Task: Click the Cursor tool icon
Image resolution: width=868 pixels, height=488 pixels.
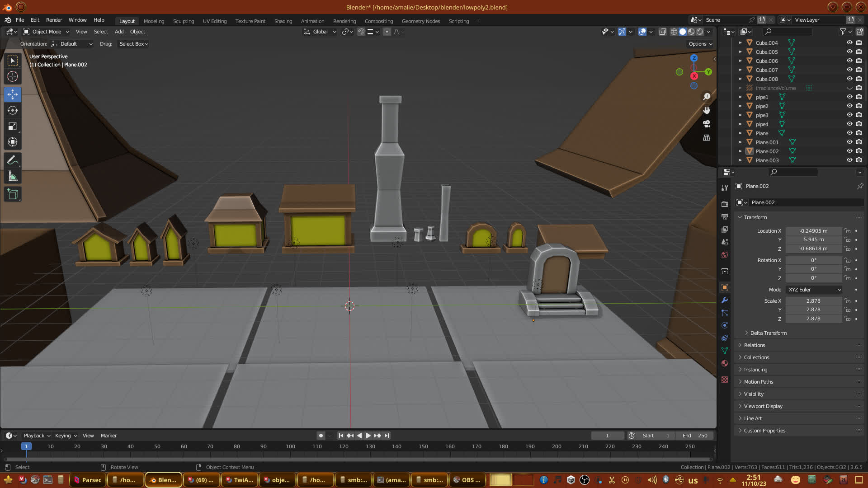Action: point(13,76)
